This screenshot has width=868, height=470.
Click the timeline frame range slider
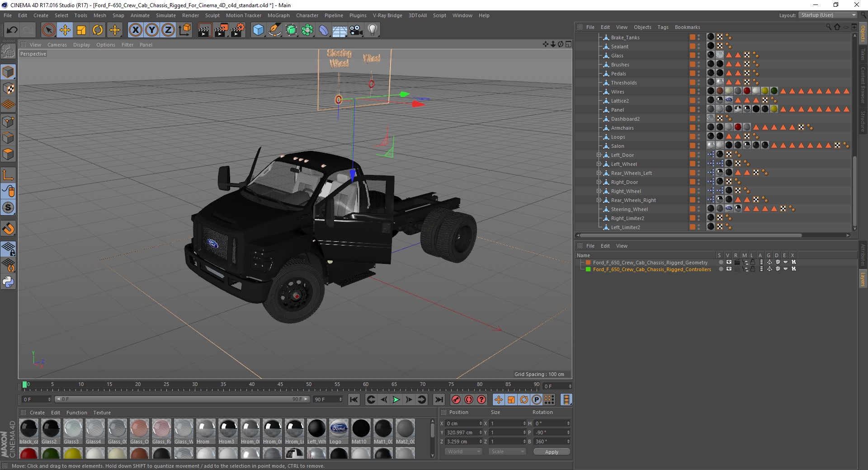[182, 399]
